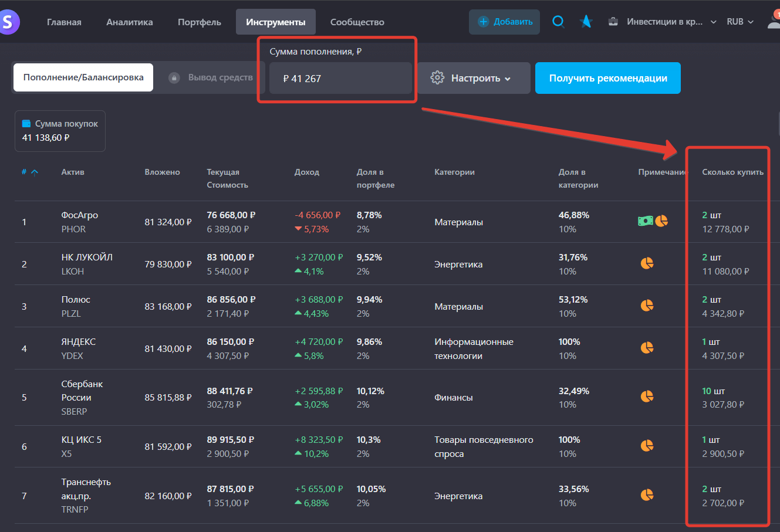Click the green money icon for ФосАгро
Screen dimensions: 780x532
pos(646,221)
